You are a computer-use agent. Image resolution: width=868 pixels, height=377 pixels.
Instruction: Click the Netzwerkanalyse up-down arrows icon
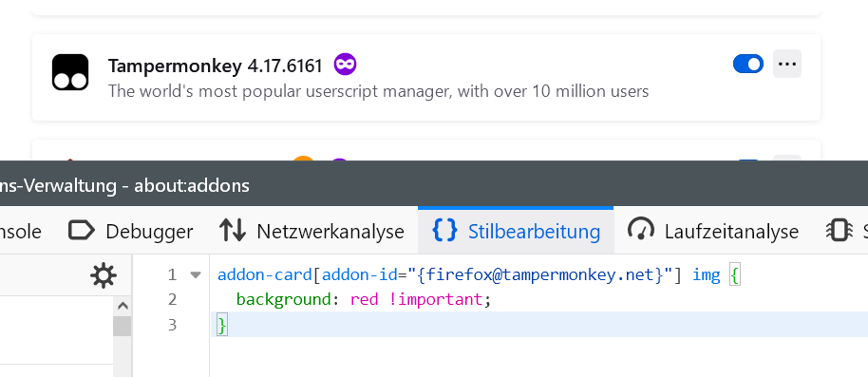[x=233, y=231]
